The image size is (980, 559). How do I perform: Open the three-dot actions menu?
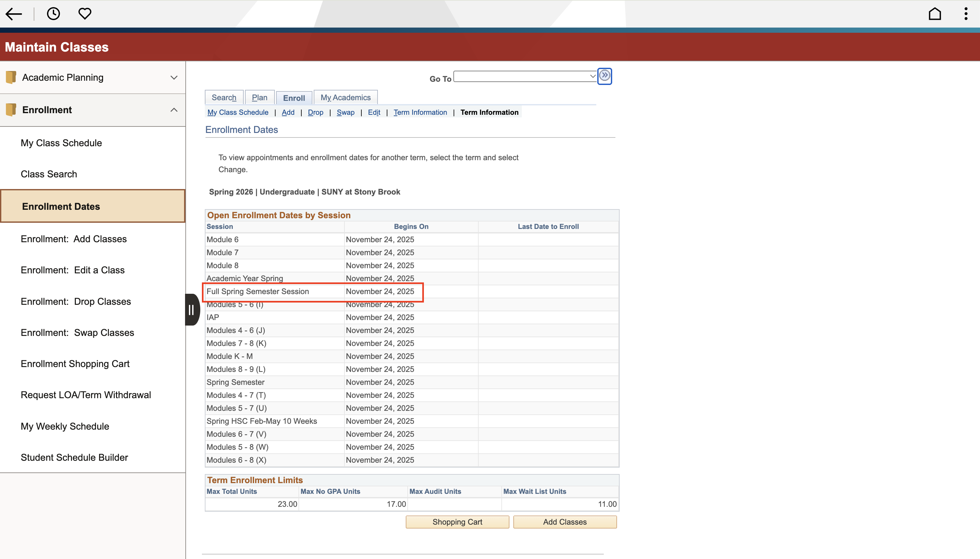[x=966, y=14]
